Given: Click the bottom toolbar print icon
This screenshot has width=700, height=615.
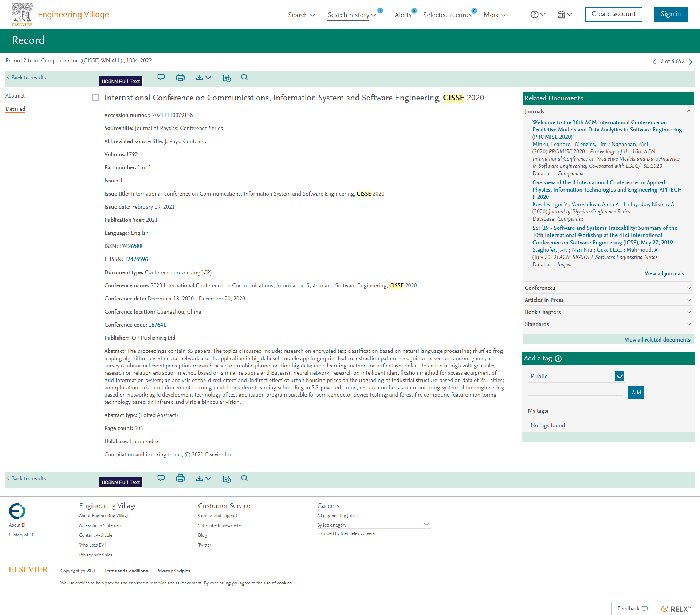Looking at the screenshot, I should click(180, 478).
